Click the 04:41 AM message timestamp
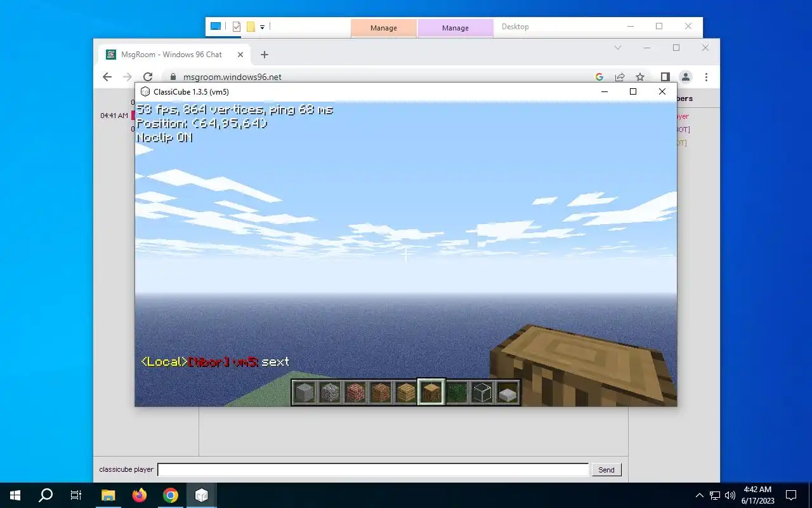This screenshot has width=812, height=508. click(114, 116)
